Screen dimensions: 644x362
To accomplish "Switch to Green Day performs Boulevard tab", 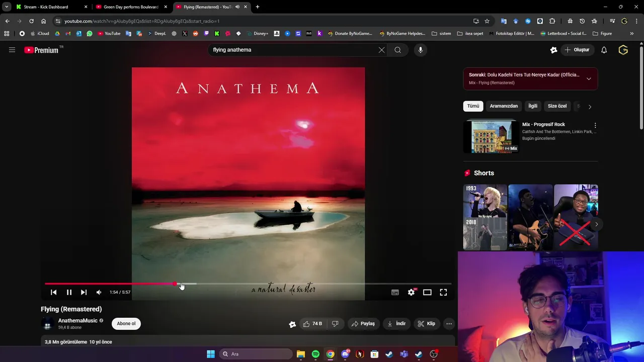I will click(130, 7).
